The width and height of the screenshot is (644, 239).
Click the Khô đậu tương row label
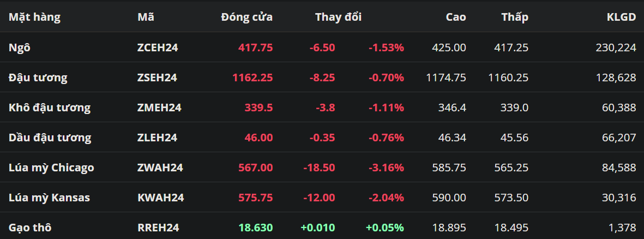click(50, 107)
